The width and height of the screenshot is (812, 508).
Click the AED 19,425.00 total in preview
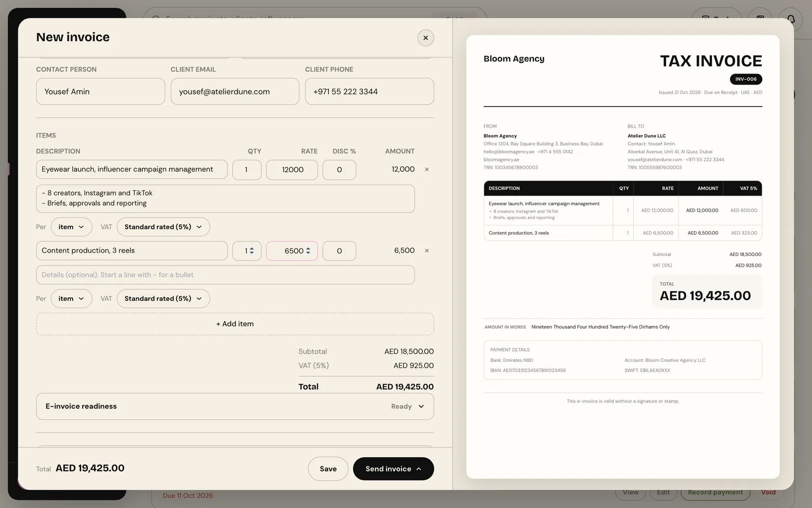pyautogui.click(x=705, y=296)
